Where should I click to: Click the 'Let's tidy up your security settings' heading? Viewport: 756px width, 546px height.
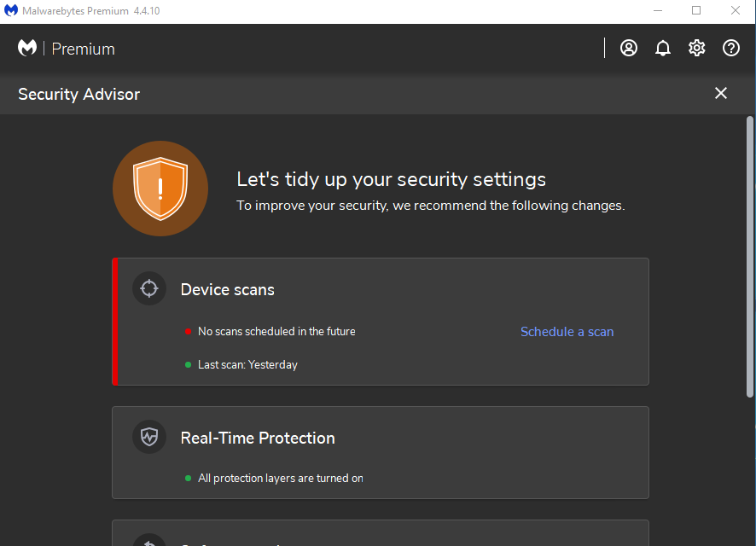coord(391,179)
